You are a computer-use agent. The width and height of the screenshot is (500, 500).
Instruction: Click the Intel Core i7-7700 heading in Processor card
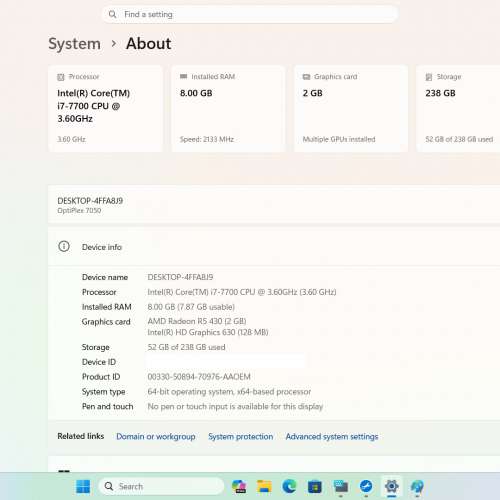coord(94,106)
